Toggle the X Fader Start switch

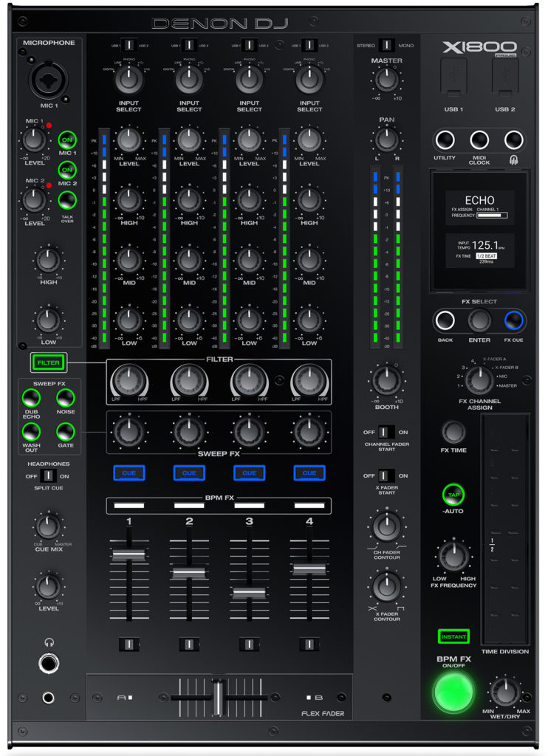386,476
